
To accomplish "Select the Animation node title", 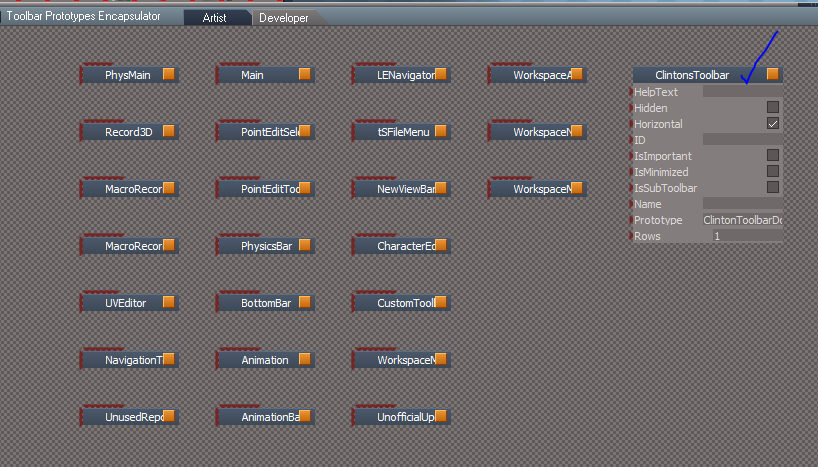I will pos(264,360).
